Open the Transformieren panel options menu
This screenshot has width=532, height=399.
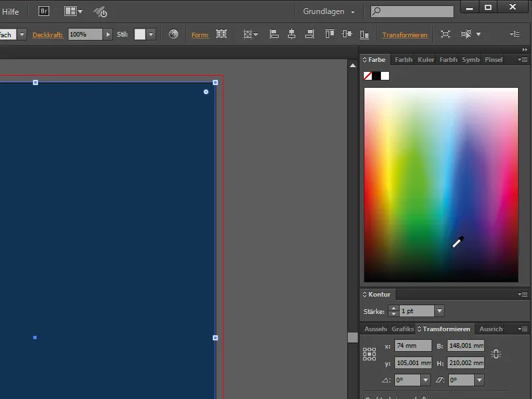pos(523,329)
